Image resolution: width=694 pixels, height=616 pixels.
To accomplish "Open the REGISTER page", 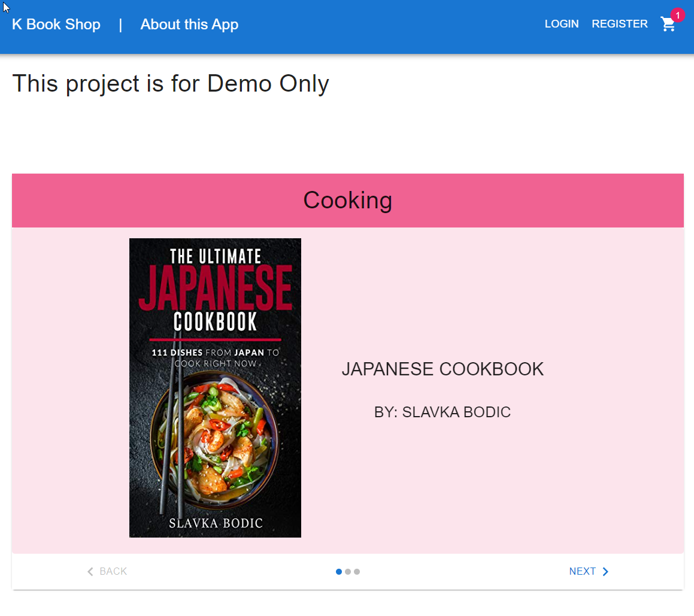I will coord(620,24).
